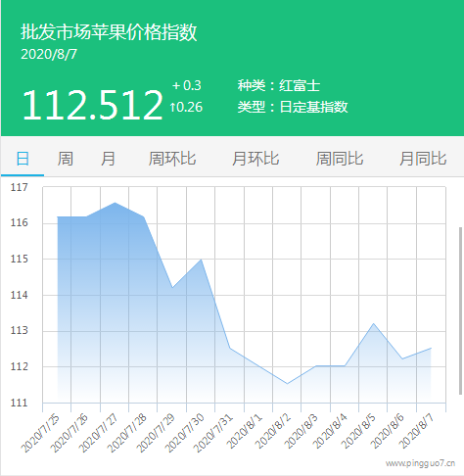Open the 月 monthly tab
The image size is (464, 476).
[x=108, y=159]
